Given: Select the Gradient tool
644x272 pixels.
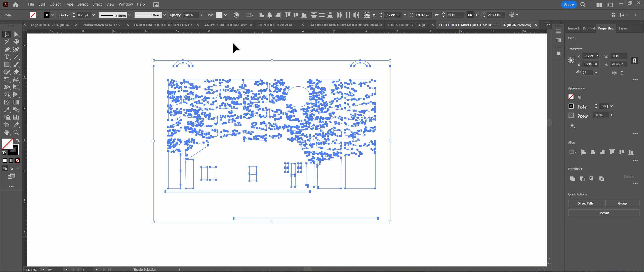Looking at the screenshot, I should pyautogui.click(x=16, y=102).
